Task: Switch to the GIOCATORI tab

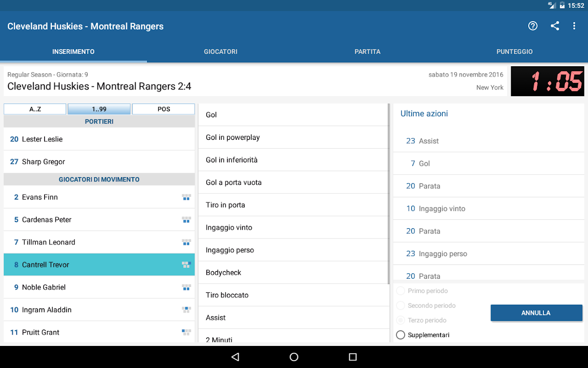Action: click(220, 52)
